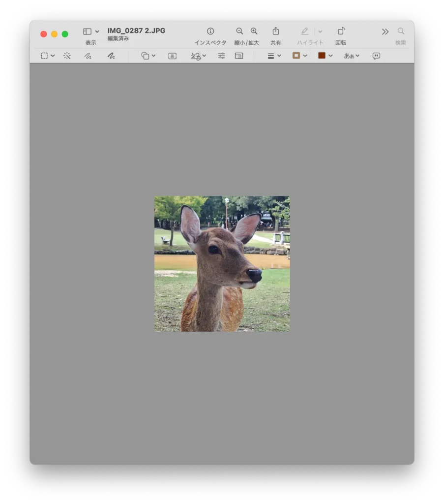Open the Adjust Size tool
444x504 pixels.
tap(239, 56)
